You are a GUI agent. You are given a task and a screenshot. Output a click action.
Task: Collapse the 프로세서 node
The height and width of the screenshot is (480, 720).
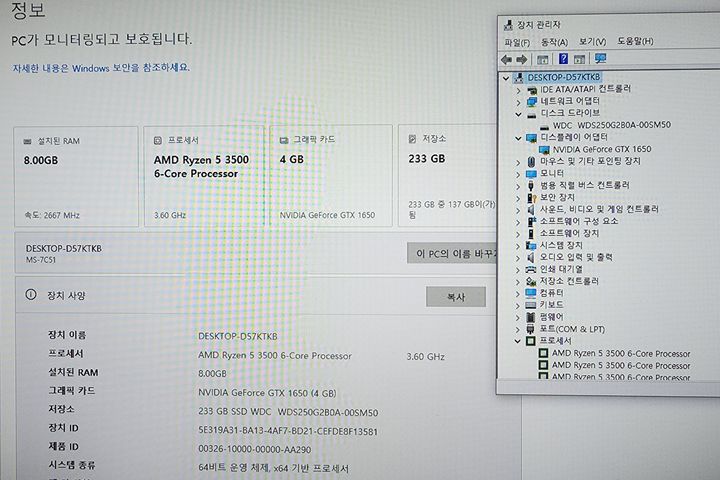click(518, 341)
